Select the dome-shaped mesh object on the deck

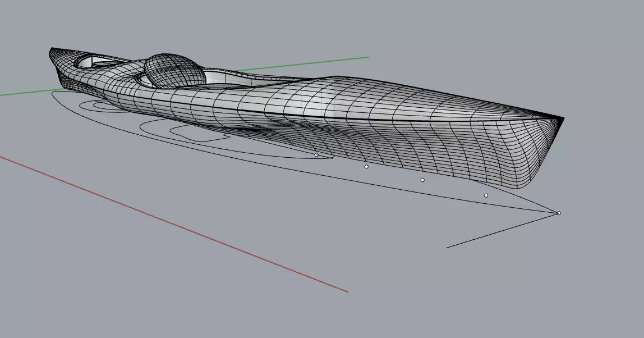point(174,70)
